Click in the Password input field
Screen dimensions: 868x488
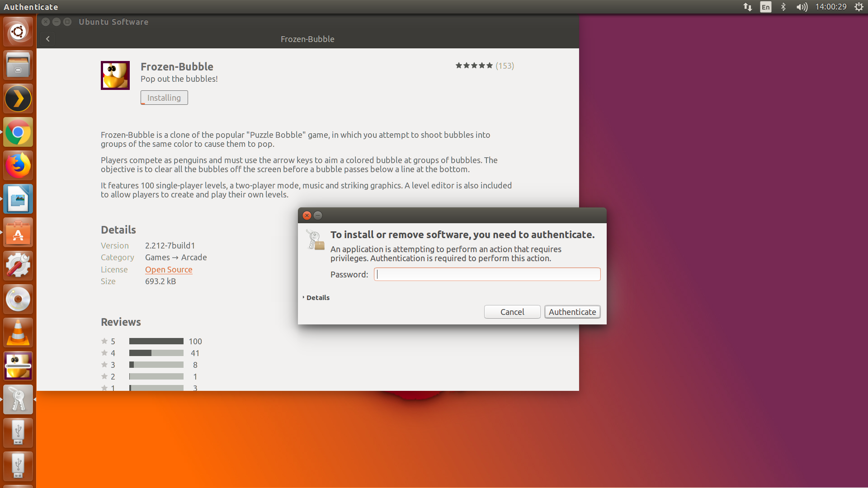coord(487,274)
